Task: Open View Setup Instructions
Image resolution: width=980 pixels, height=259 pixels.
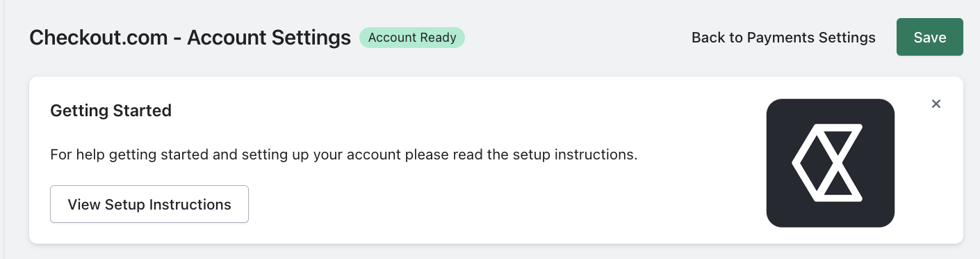Action: pyautogui.click(x=149, y=204)
